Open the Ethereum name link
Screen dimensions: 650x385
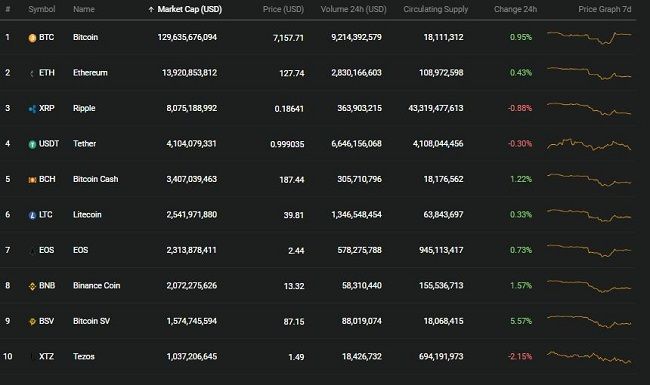[x=90, y=73]
